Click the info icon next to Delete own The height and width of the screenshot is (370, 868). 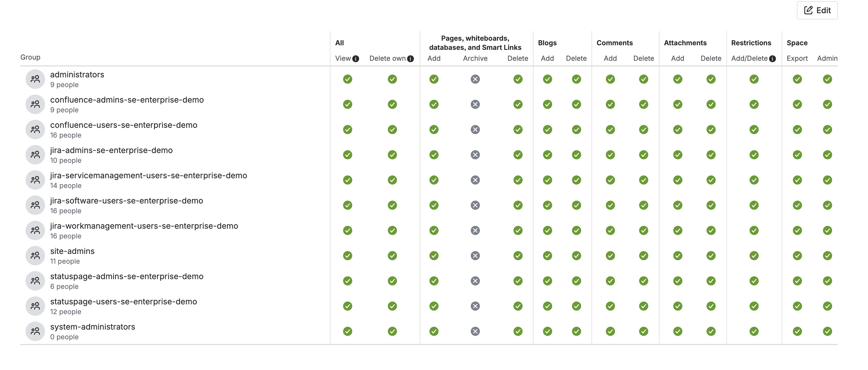410,58
